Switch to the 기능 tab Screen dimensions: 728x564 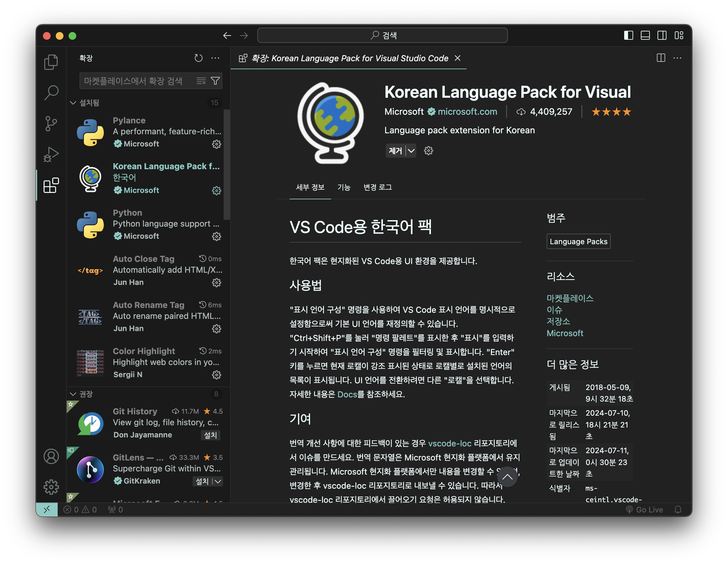(344, 187)
